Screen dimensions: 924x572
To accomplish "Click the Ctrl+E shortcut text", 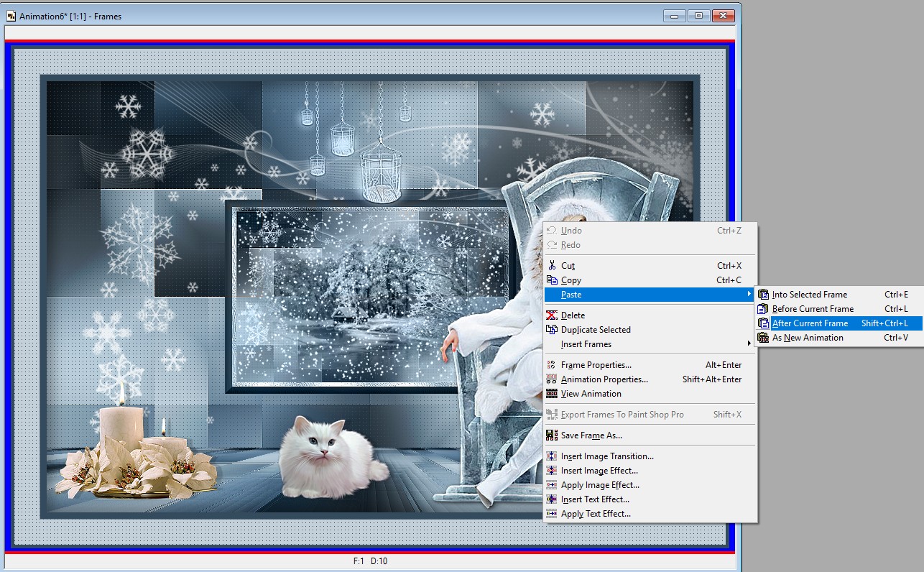I will [896, 295].
